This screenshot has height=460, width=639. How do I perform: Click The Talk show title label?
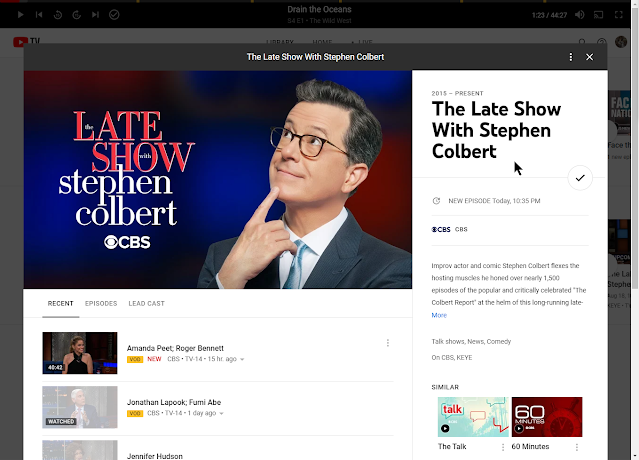point(452,447)
